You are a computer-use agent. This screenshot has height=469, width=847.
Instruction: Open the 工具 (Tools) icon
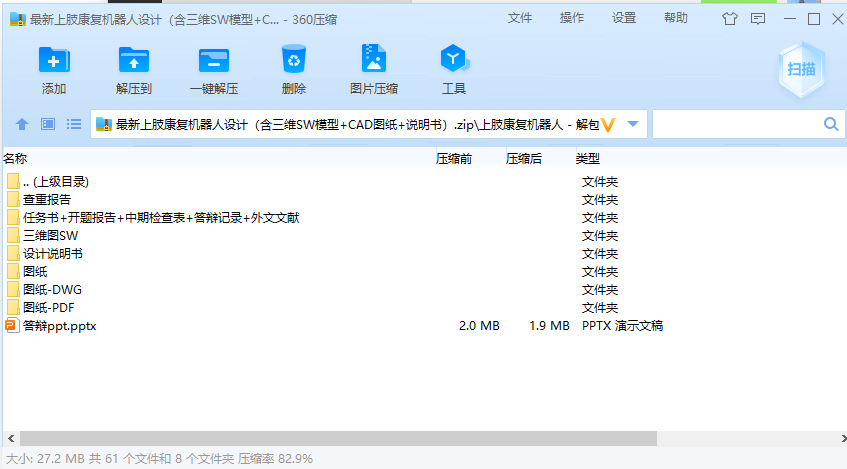point(454,58)
